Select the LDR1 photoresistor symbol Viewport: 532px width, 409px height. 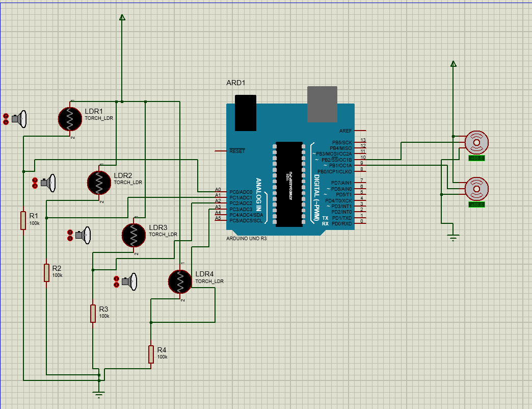(70, 119)
